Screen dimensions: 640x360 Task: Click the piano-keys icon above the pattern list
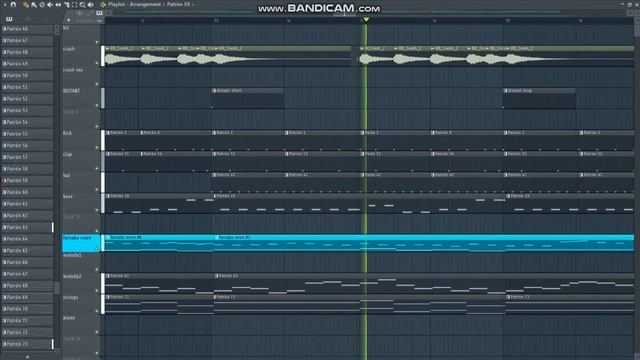click(9, 19)
